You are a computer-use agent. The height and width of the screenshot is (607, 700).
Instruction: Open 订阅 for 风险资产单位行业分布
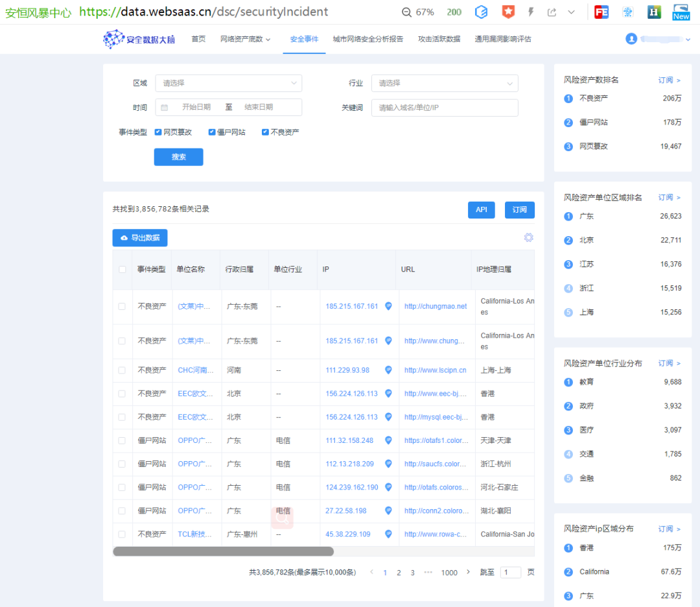pyautogui.click(x=669, y=363)
